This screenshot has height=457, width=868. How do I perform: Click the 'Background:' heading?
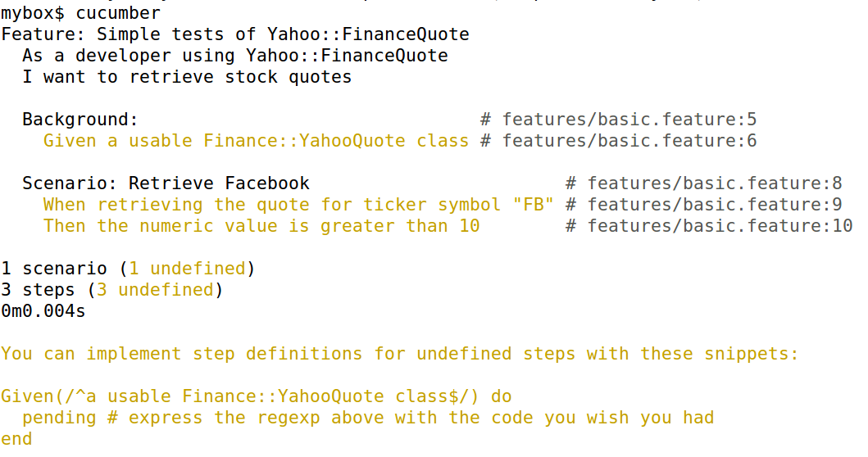(80, 120)
